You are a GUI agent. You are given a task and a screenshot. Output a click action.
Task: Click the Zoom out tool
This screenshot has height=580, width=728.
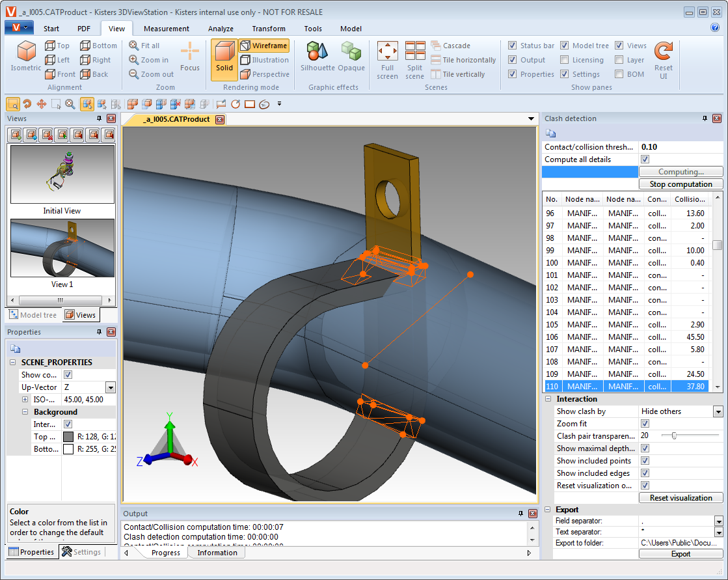point(151,74)
